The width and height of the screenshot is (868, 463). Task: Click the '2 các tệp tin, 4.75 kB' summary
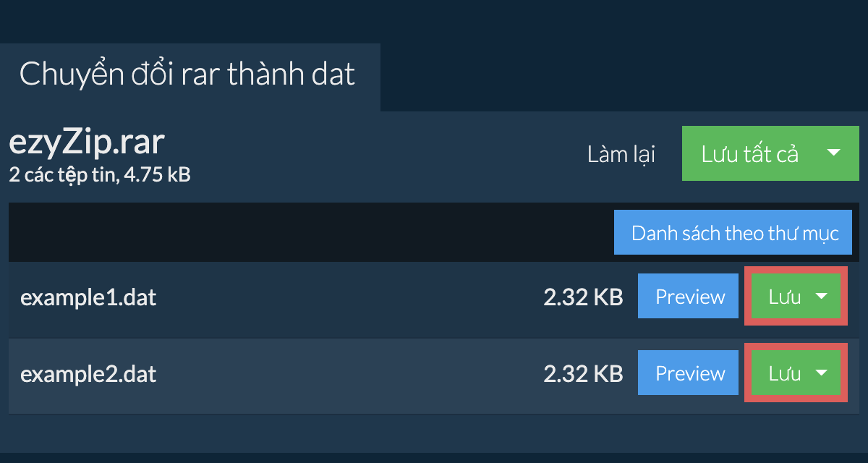point(100,174)
